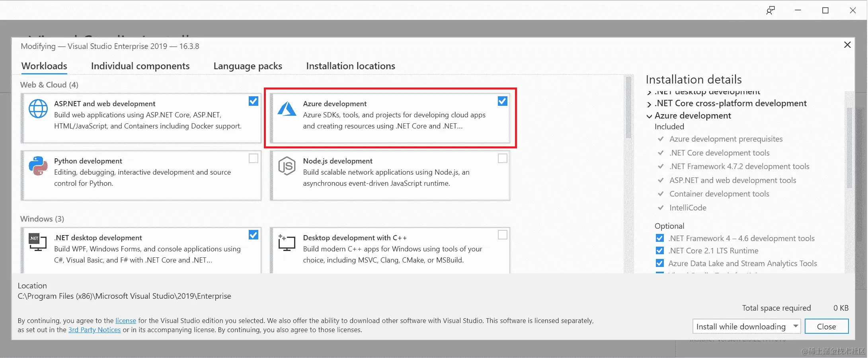Select the Python development card title
The width and height of the screenshot is (868, 358).
[x=88, y=161]
